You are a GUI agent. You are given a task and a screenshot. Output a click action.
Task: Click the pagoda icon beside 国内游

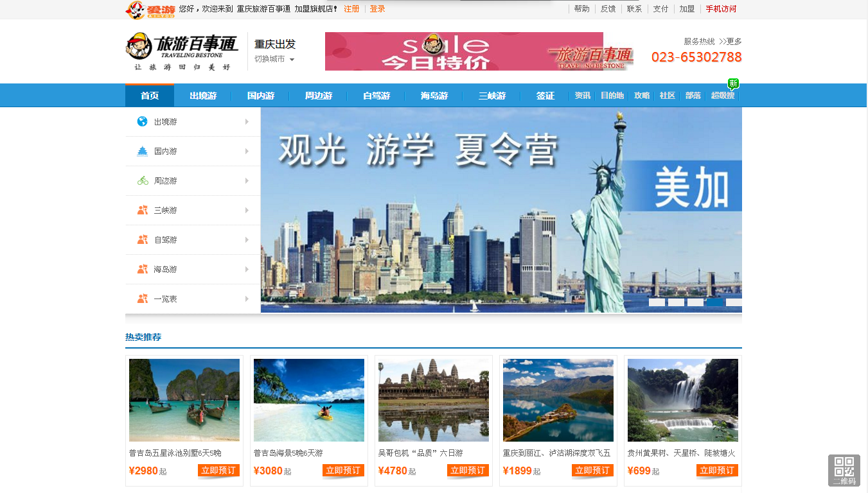click(x=143, y=151)
